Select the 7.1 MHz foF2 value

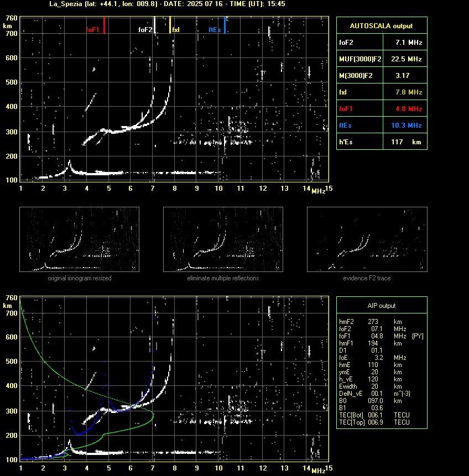(x=409, y=43)
